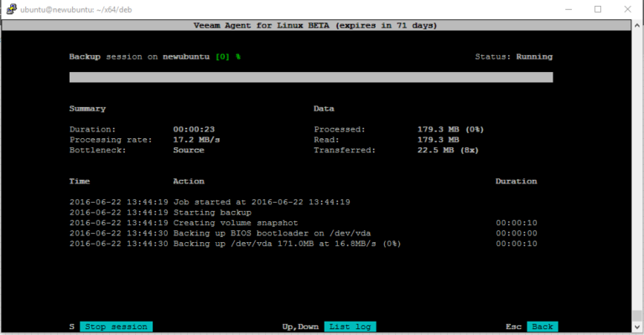The height and width of the screenshot is (335, 644).
Task: Click the Duration column header in the log table
Action: 517,181
